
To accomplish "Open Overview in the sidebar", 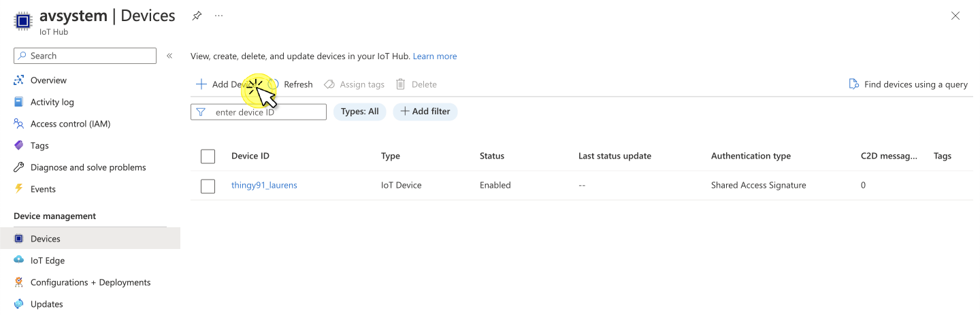I will (48, 80).
